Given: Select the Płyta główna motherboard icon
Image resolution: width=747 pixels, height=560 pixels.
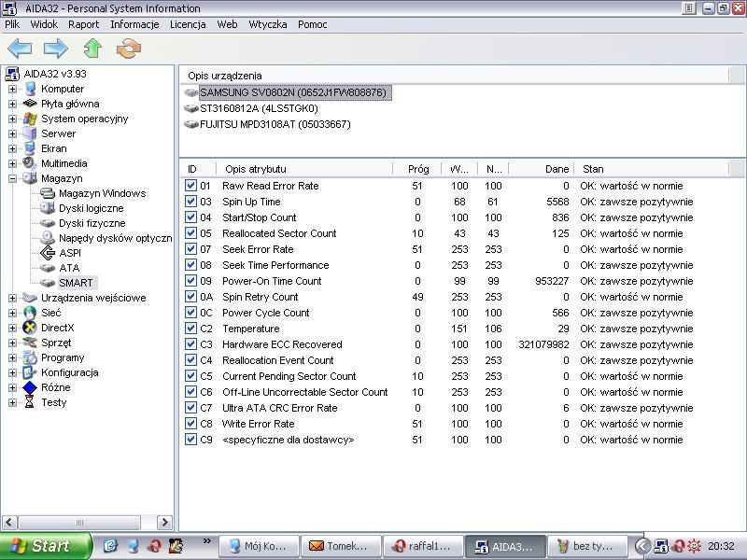Looking at the screenshot, I should [30, 104].
